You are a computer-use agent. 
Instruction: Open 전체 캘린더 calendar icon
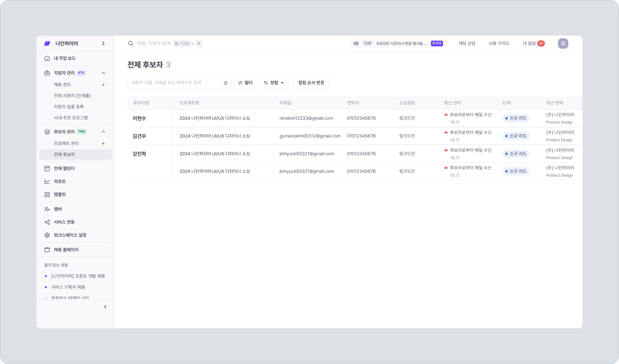47,169
